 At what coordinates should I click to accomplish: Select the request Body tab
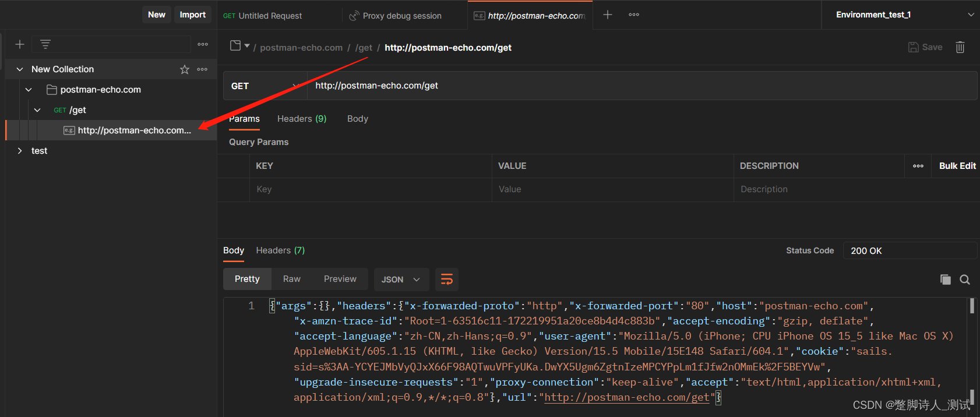click(358, 119)
